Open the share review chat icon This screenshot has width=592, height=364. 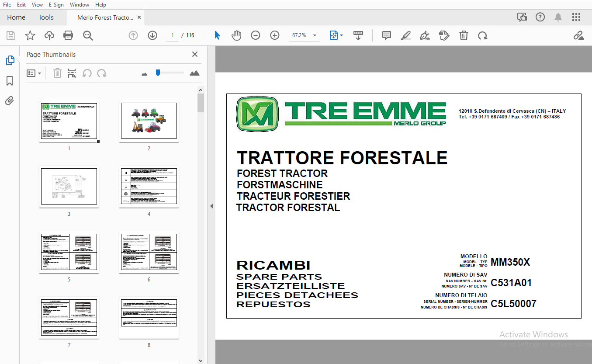(522, 17)
